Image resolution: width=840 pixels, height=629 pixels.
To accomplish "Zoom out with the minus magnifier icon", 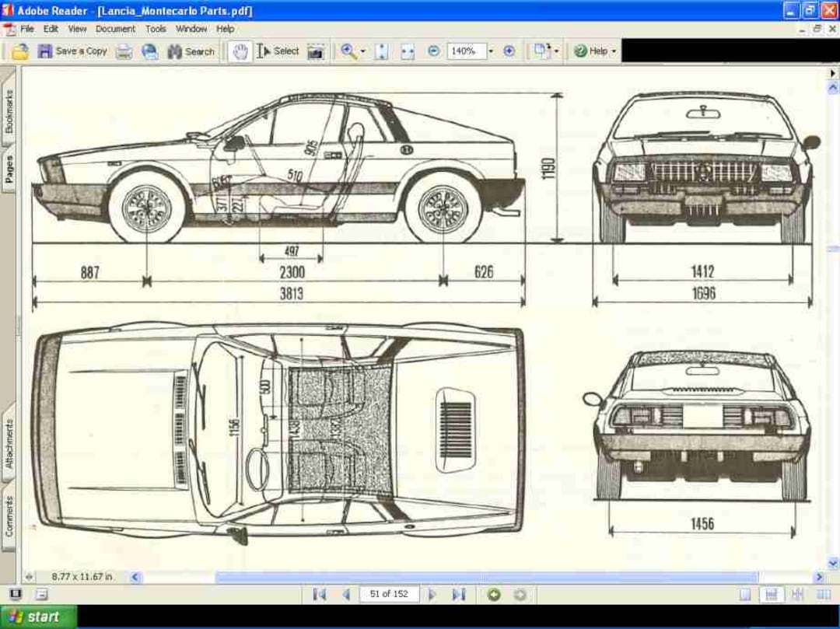I will tap(433, 51).
